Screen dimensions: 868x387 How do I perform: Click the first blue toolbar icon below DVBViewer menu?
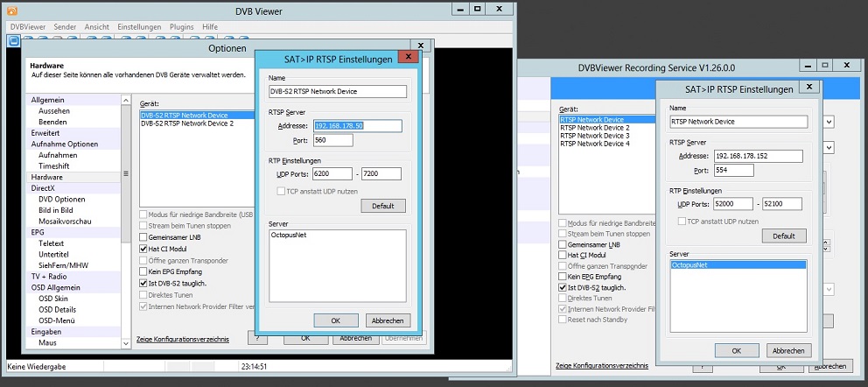pos(14,39)
